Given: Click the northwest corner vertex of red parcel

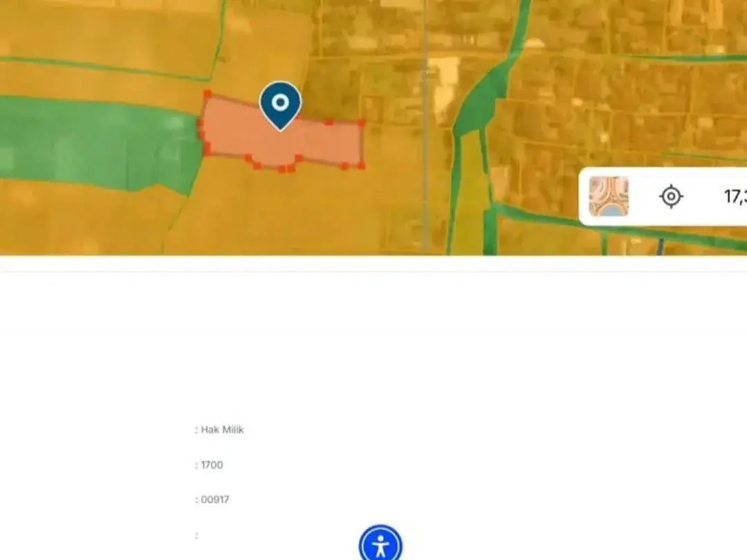Looking at the screenshot, I should 207,94.
